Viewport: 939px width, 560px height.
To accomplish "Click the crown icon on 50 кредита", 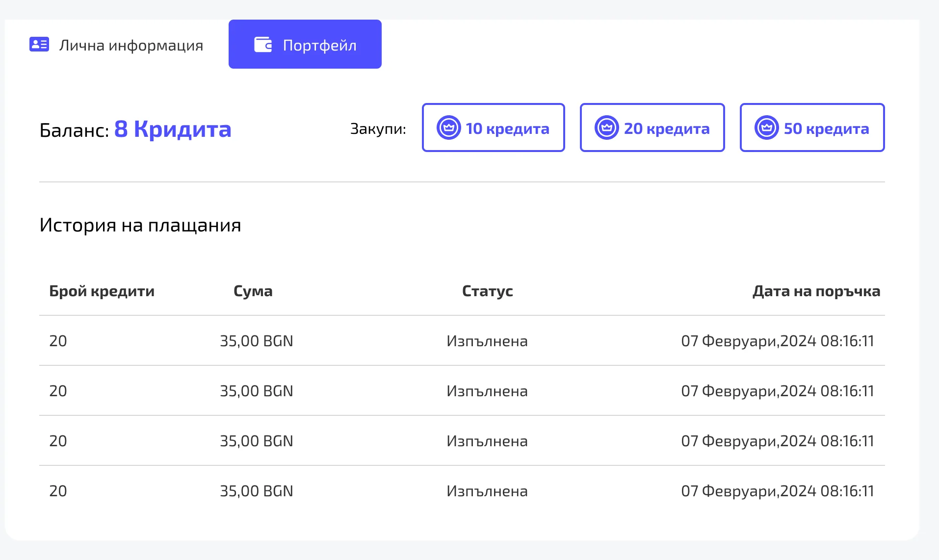I will point(767,128).
